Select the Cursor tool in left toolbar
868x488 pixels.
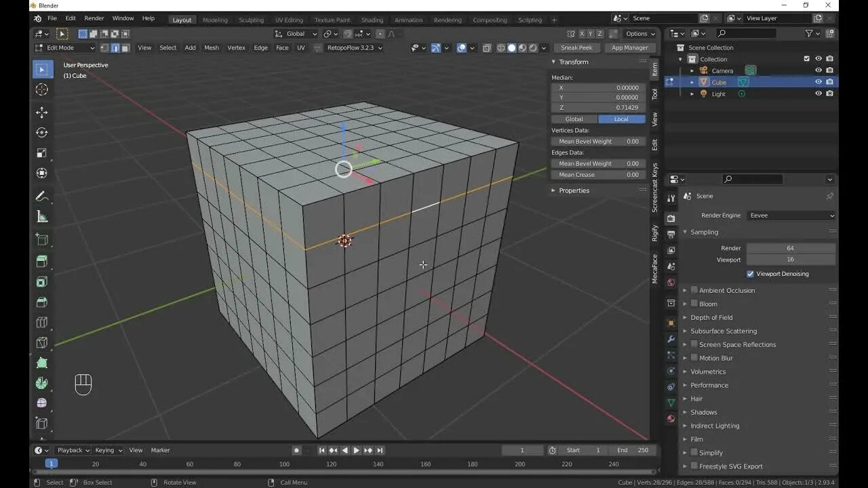click(x=42, y=89)
